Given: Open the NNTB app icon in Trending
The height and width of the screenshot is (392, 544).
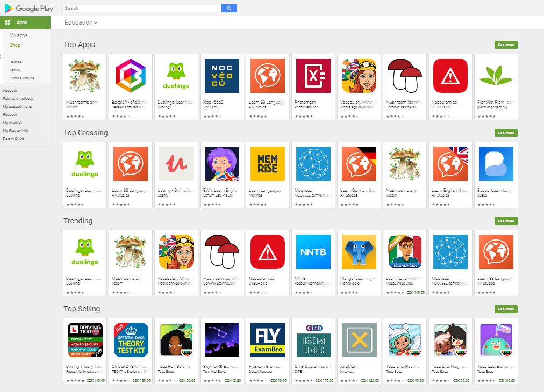Looking at the screenshot, I should click(313, 252).
